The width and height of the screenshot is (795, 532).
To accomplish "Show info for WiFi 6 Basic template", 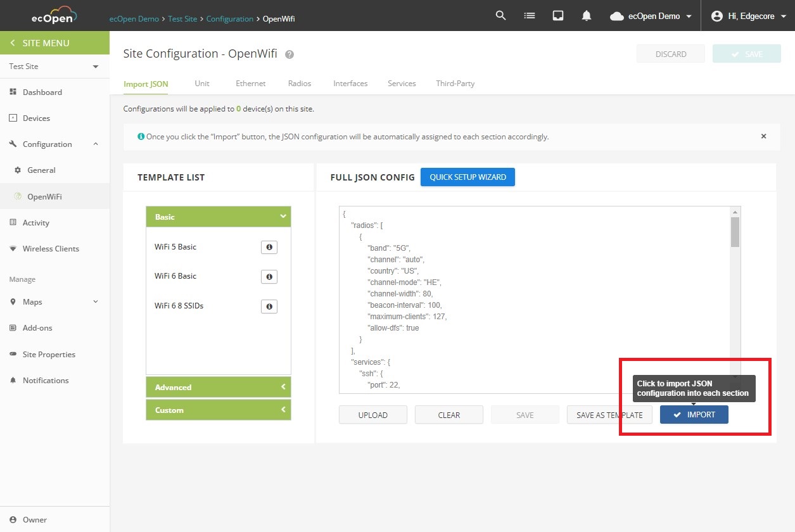I will point(269,277).
